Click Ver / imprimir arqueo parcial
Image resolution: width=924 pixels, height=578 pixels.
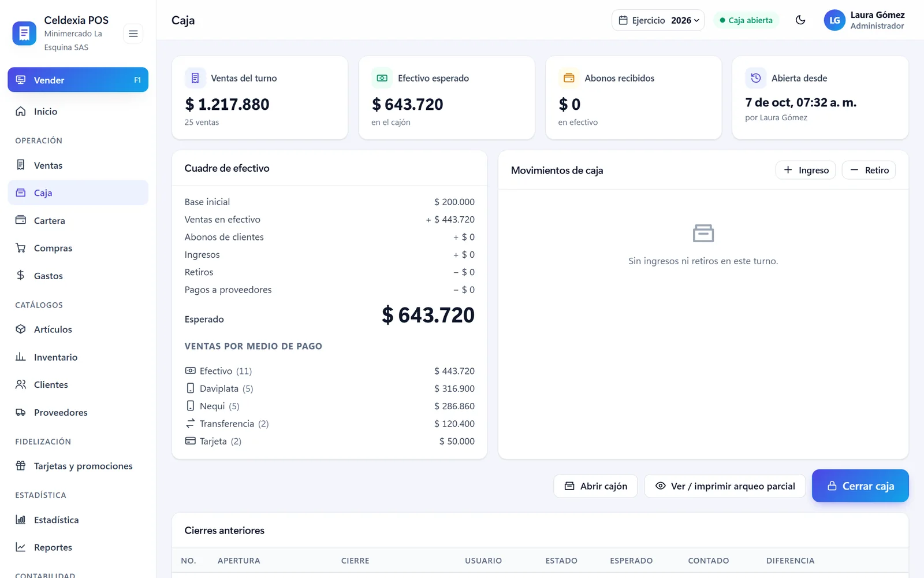tap(725, 486)
